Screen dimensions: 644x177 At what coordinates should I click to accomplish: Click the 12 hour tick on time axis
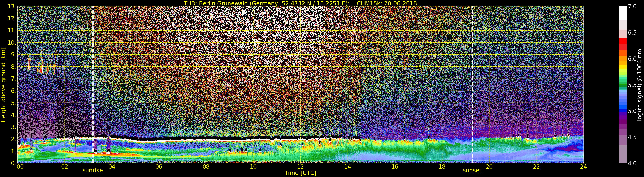coord(300,167)
